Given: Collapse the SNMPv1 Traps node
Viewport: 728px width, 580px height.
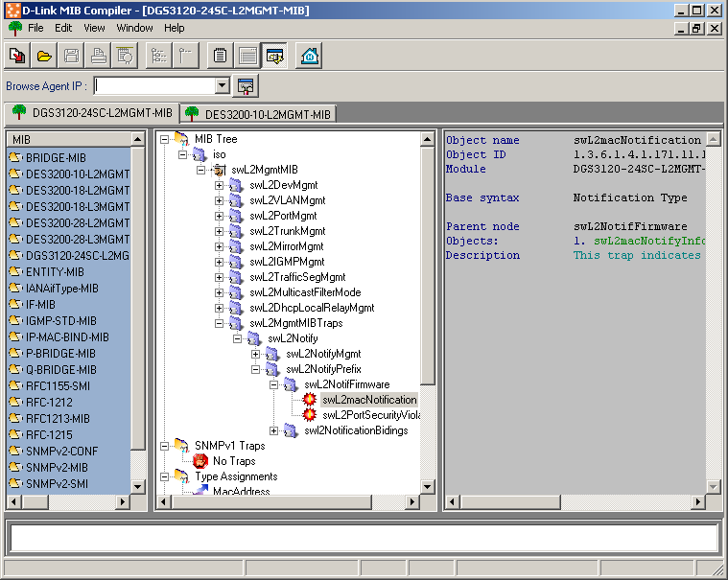Looking at the screenshot, I should coord(164,446).
